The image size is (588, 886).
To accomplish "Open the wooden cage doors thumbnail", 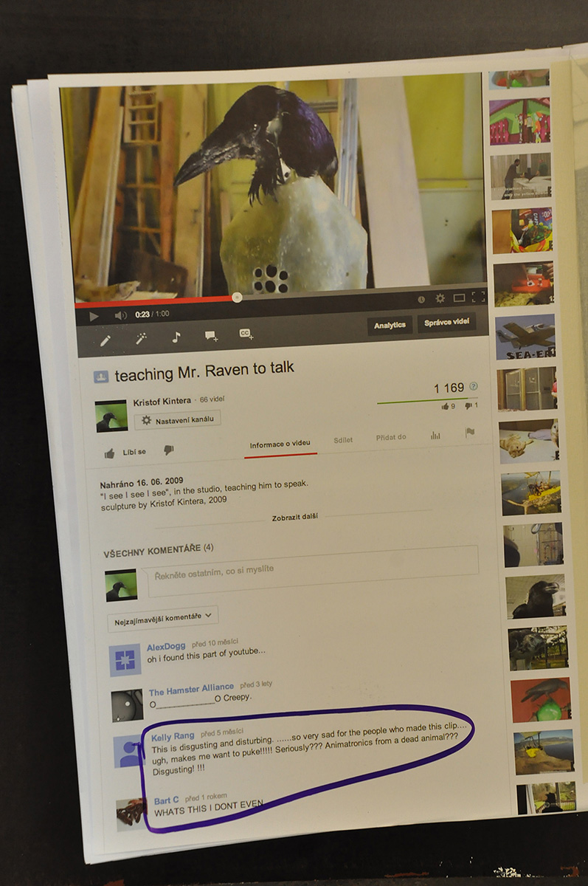I will pyautogui.click(x=527, y=389).
